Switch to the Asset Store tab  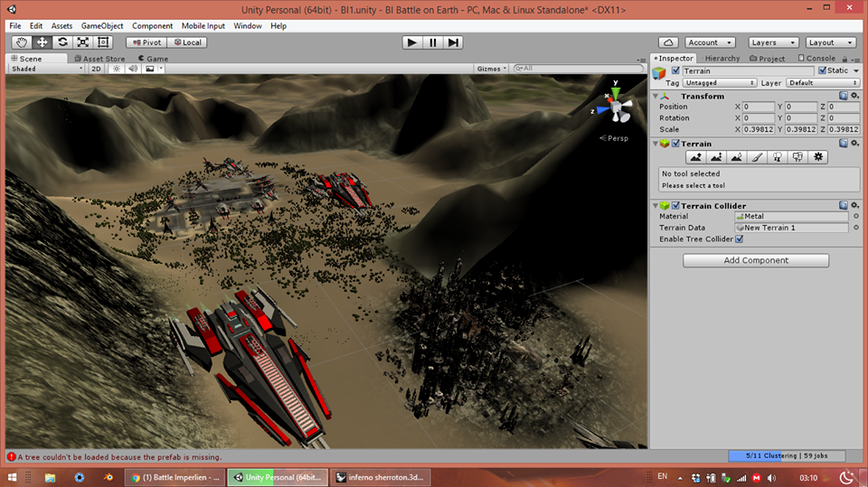point(99,59)
